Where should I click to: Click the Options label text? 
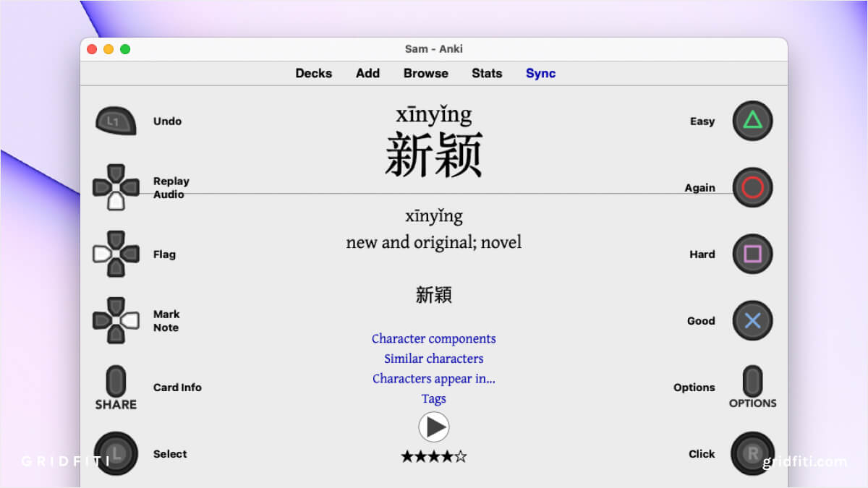click(x=694, y=388)
